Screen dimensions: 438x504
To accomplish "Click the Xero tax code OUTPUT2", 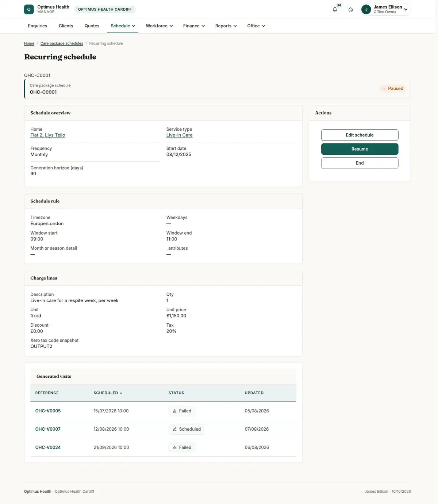I will tap(41, 346).
